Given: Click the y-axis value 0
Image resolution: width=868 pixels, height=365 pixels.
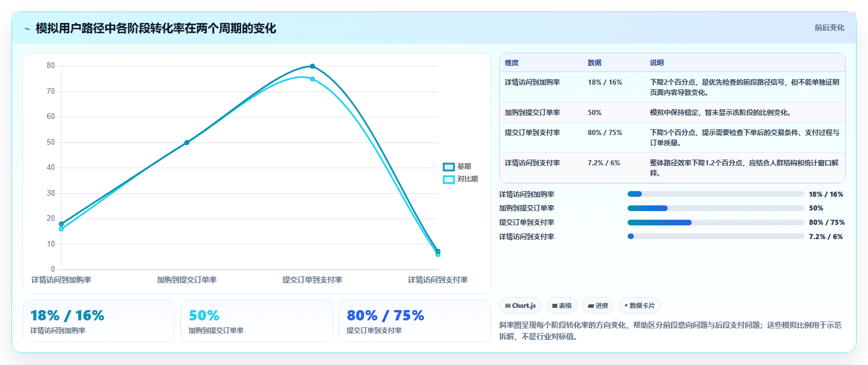Looking at the screenshot, I should (53, 269).
